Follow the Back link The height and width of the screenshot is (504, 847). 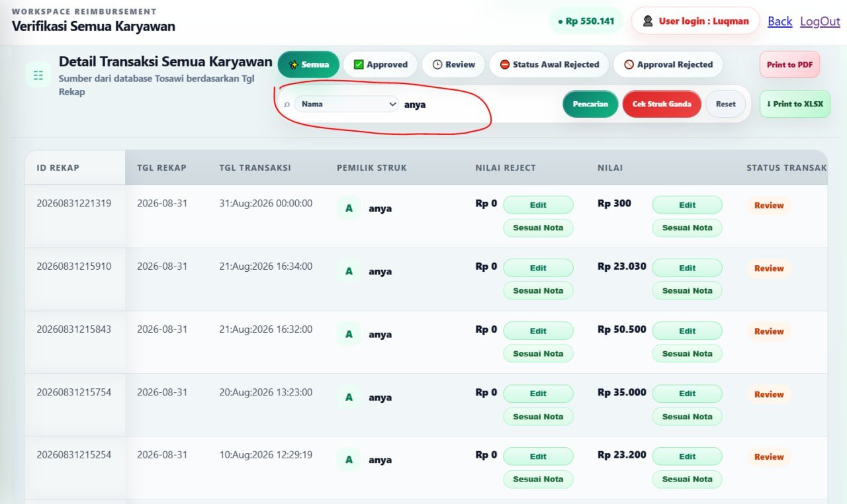click(x=780, y=21)
